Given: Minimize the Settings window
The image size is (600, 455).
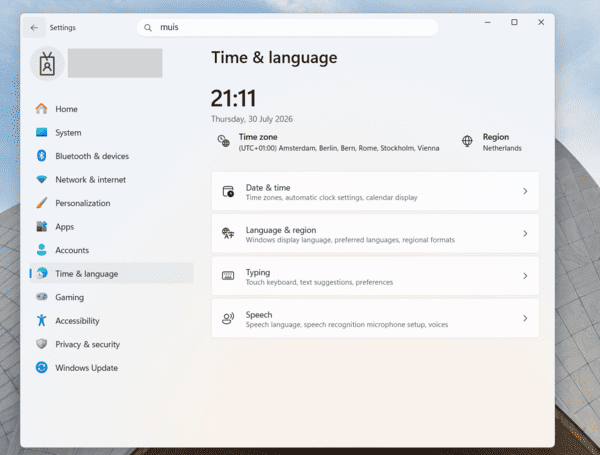Looking at the screenshot, I should pos(488,22).
